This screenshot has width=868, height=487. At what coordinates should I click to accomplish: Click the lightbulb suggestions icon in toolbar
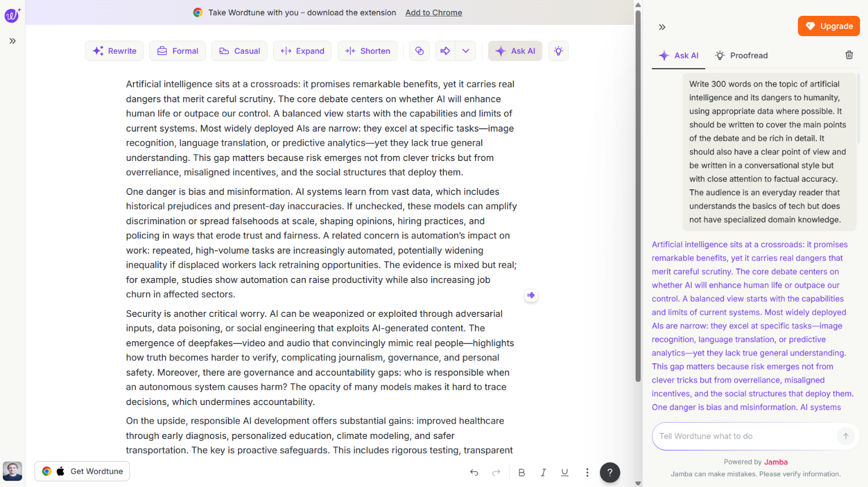pos(559,51)
